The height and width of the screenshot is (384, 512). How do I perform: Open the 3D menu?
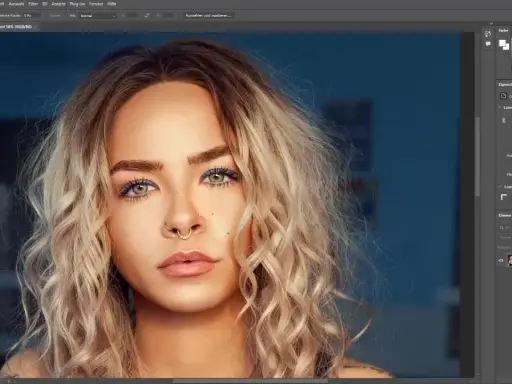(45, 4)
